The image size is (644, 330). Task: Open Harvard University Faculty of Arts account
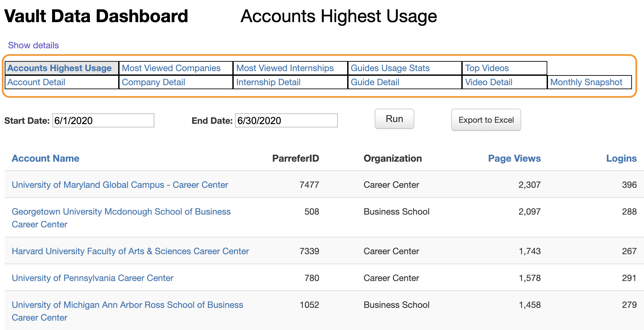pyautogui.click(x=130, y=251)
